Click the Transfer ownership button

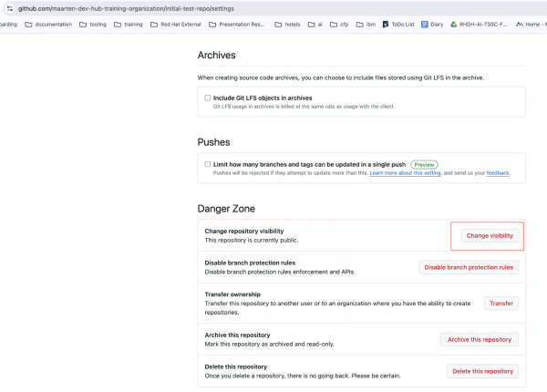click(501, 304)
